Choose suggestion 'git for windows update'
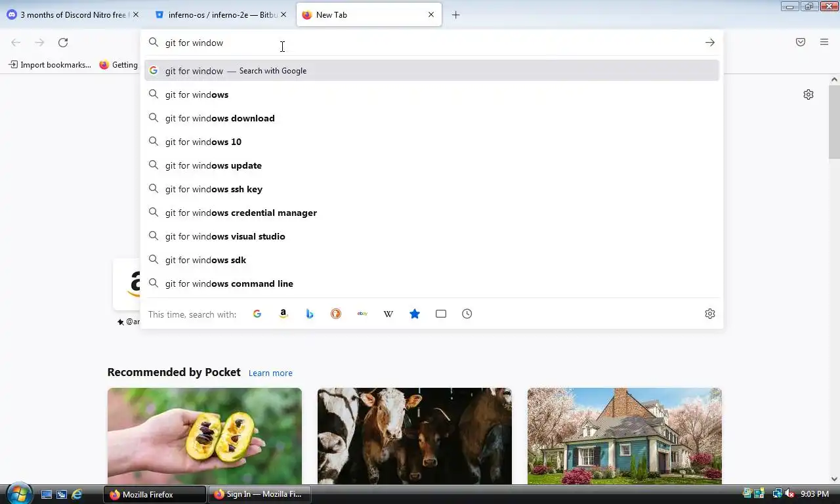The width and height of the screenshot is (840, 504). pos(432,165)
